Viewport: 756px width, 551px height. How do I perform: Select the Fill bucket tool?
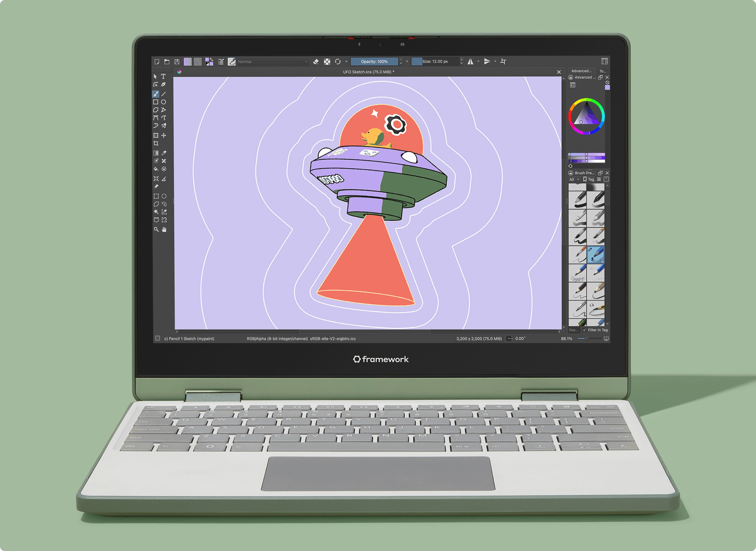(156, 169)
